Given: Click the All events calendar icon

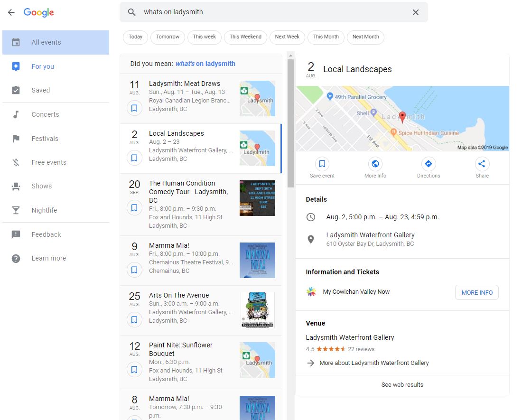Looking at the screenshot, I should coord(16,42).
